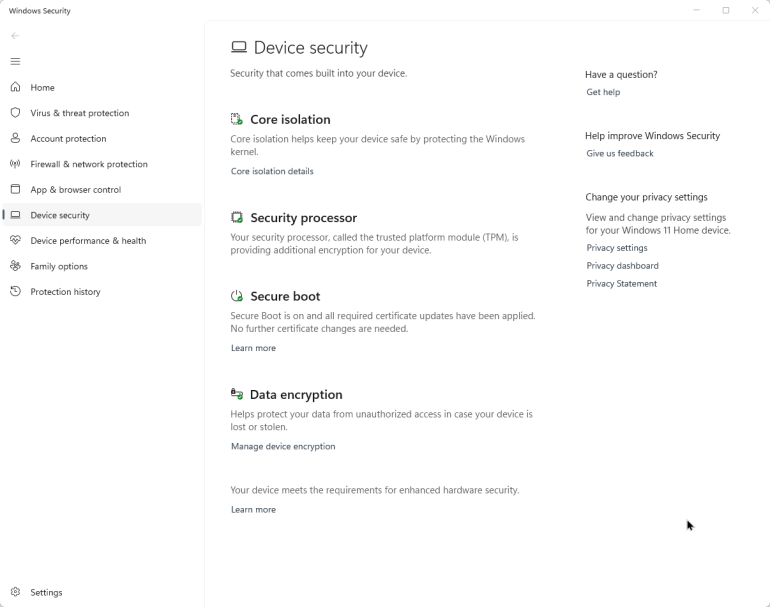Screen dimensions: 770x607
Task: Collapse navigation with the hamburger menu icon
Action: point(15,61)
